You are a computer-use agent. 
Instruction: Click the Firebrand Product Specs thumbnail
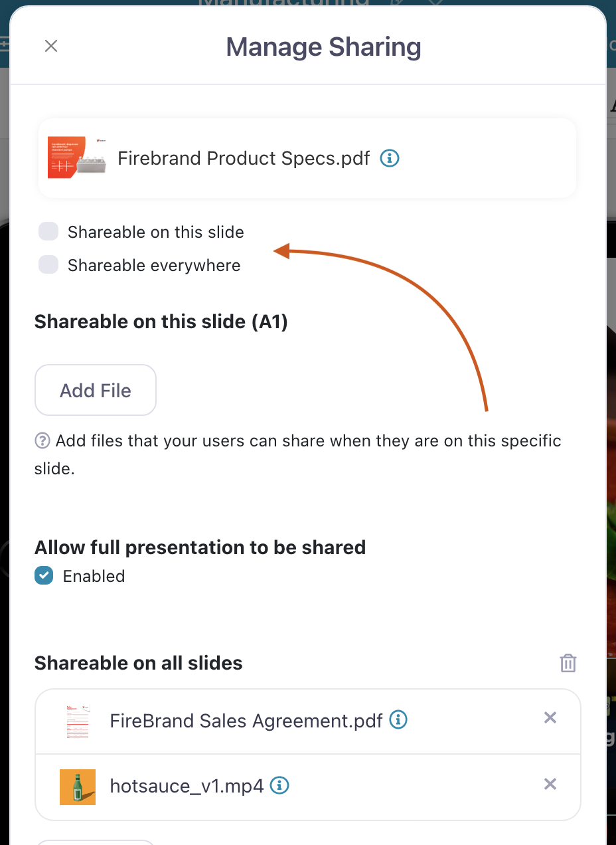pyautogui.click(x=77, y=158)
